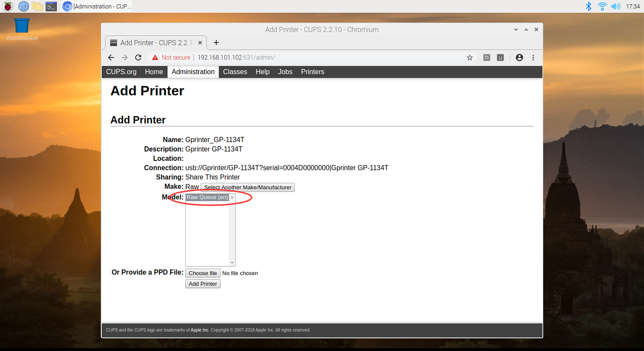Click the 'u' browser extension icon
644x351 pixels.
click(x=500, y=58)
